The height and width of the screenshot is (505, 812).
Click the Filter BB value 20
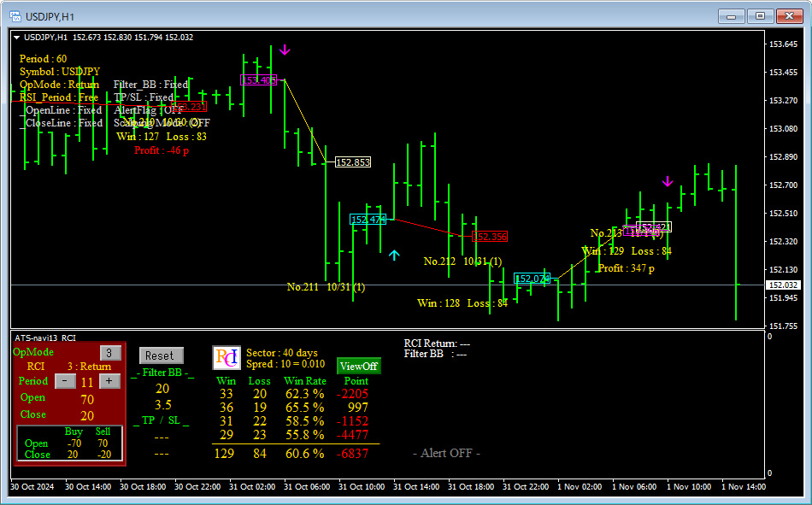(162, 389)
